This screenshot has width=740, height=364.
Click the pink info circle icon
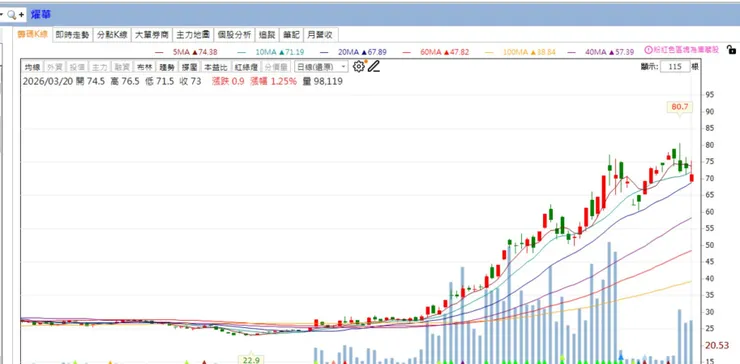pos(648,50)
